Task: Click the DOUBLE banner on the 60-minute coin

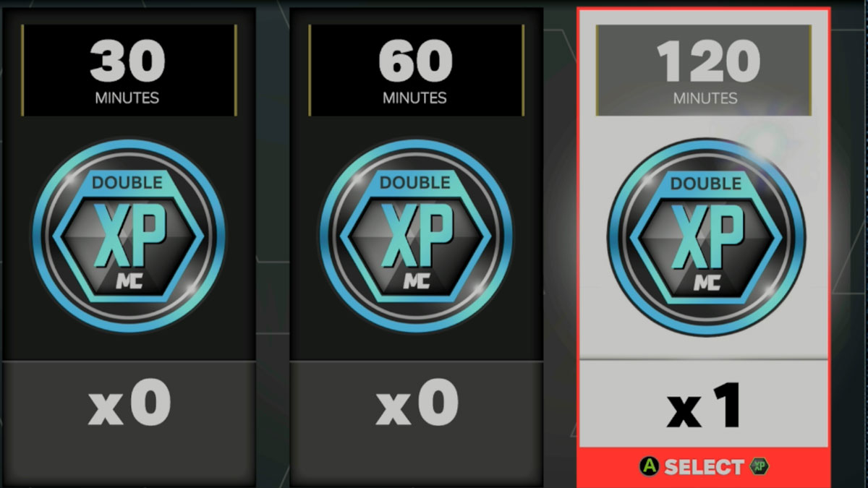Action: click(414, 183)
